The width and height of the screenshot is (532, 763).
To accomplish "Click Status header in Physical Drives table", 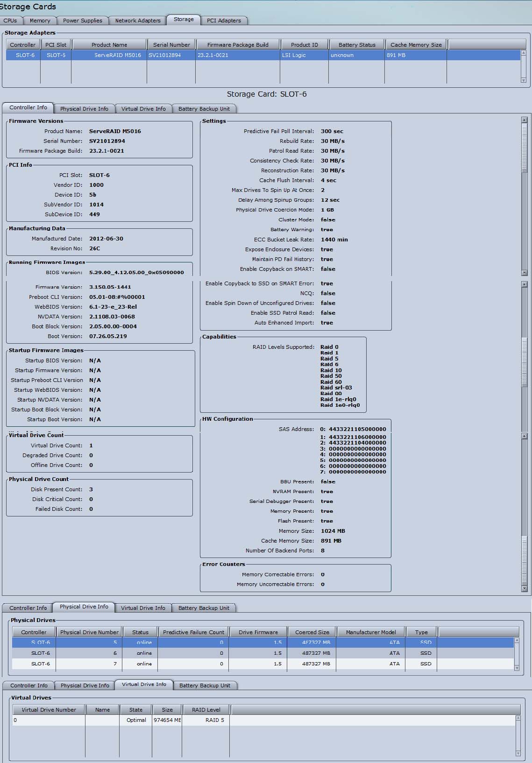I will (x=140, y=632).
